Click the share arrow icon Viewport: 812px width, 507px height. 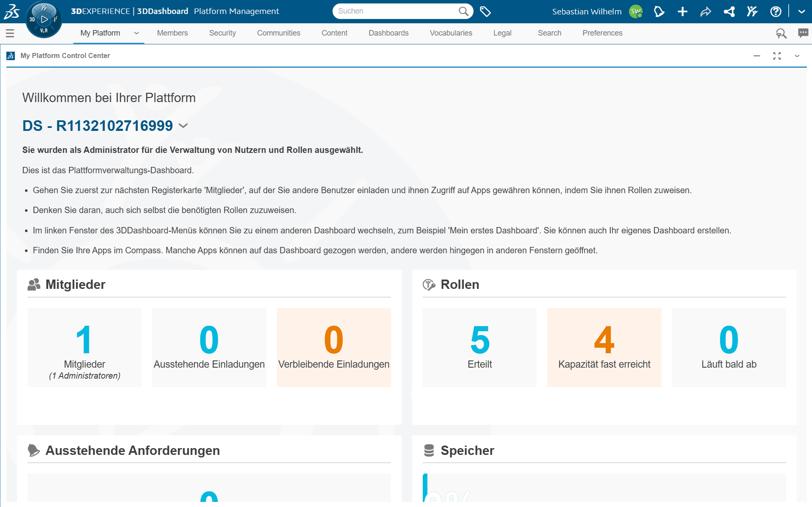point(706,11)
